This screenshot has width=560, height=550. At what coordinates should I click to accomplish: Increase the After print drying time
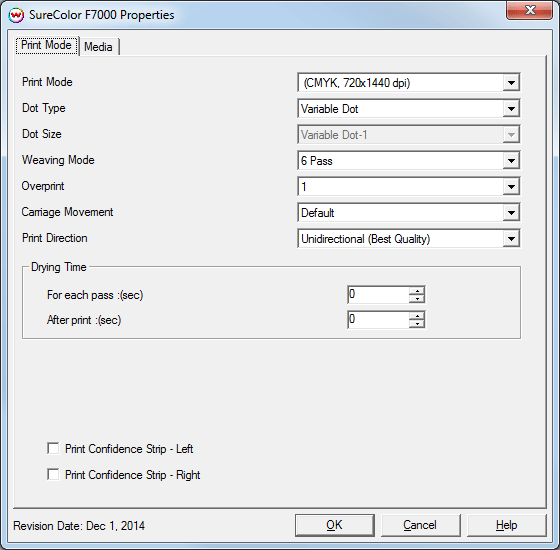point(417,316)
